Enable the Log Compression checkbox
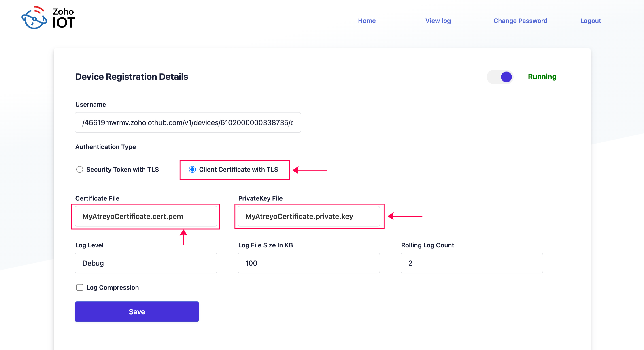The width and height of the screenshot is (644, 350). click(x=79, y=288)
